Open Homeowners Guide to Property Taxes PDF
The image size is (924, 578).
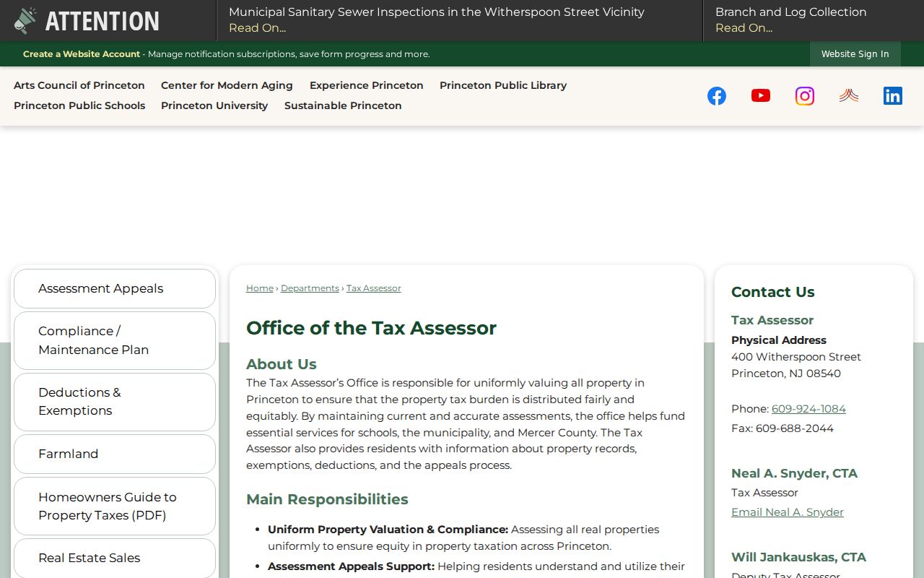tap(115, 506)
